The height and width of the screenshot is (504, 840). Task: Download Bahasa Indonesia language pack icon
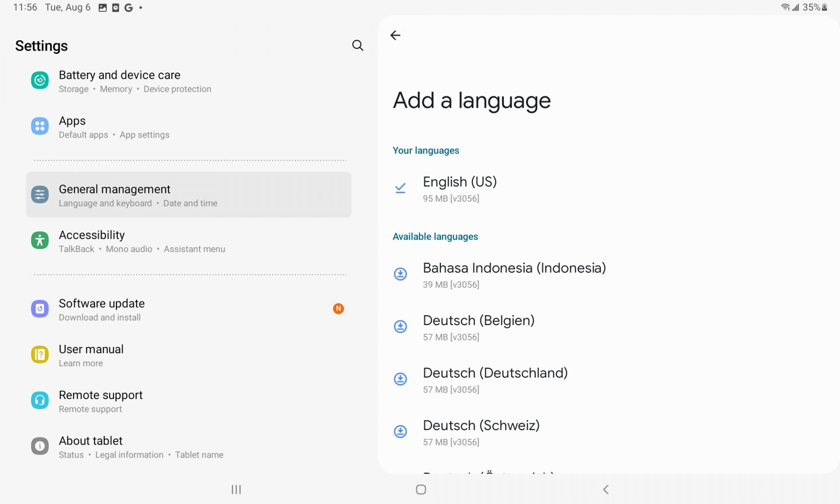pyautogui.click(x=400, y=274)
